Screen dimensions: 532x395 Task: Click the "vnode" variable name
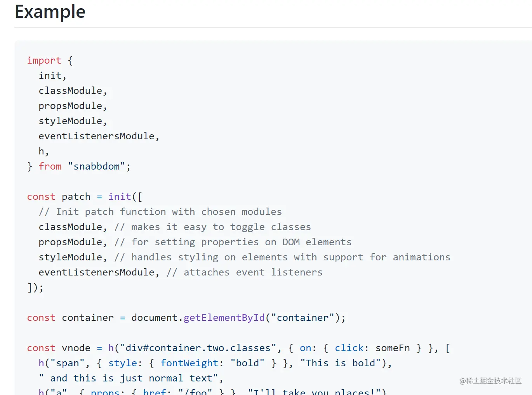[76, 348]
